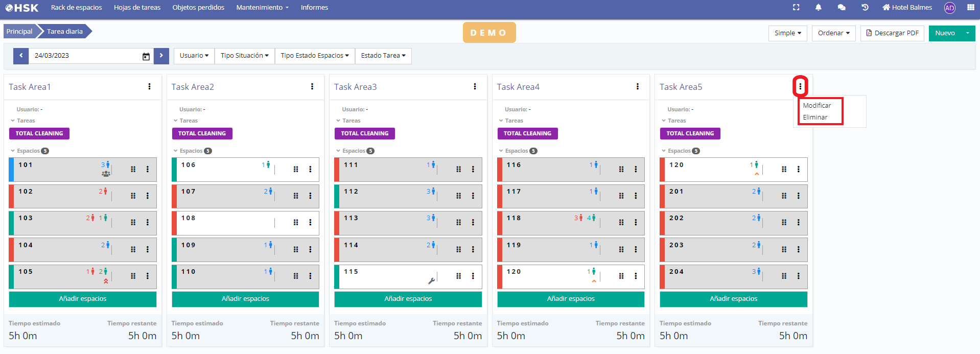Click the TOTAL CLEANING tag in Task Area5
The width and height of the screenshot is (980, 354).
pyautogui.click(x=690, y=133)
